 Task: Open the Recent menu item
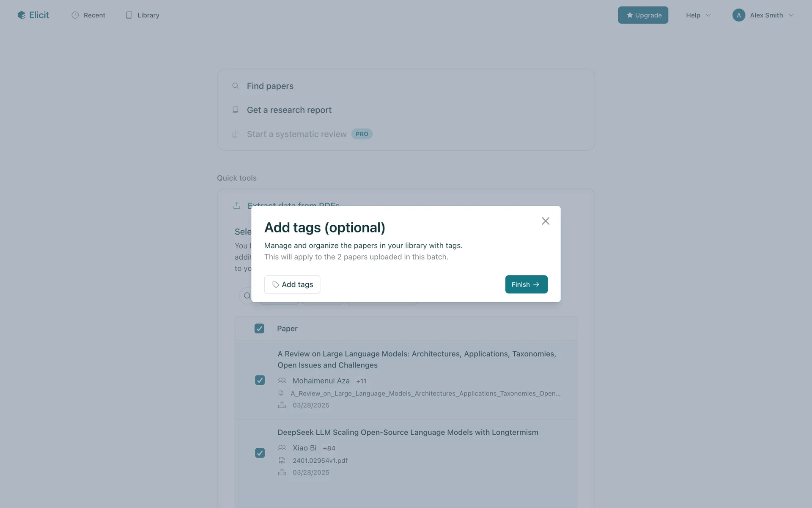94,15
